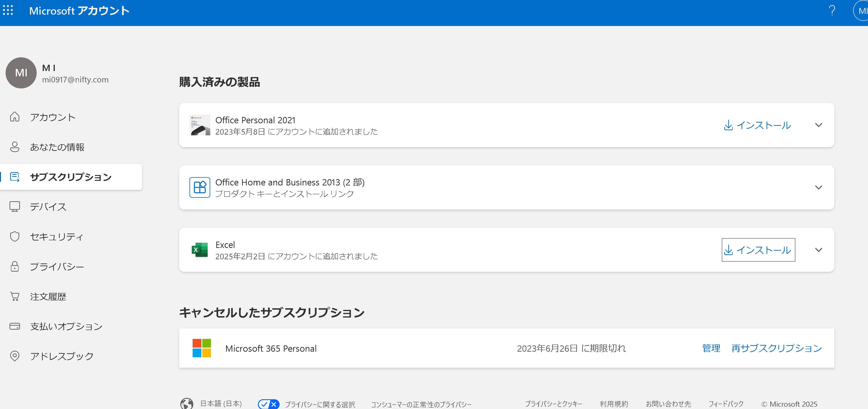868x409 pixels.
Task: Click the person icon beside あなたの情報
Action: pos(14,147)
